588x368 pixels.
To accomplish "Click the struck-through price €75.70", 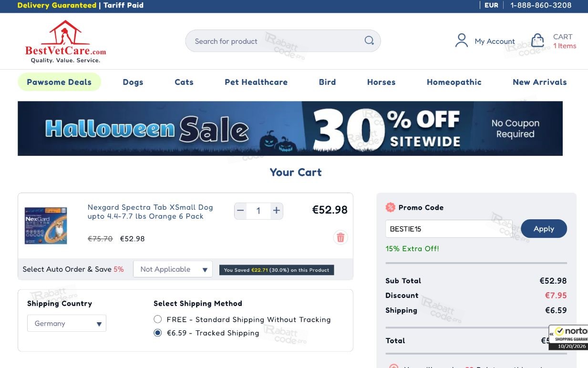I will [100, 239].
